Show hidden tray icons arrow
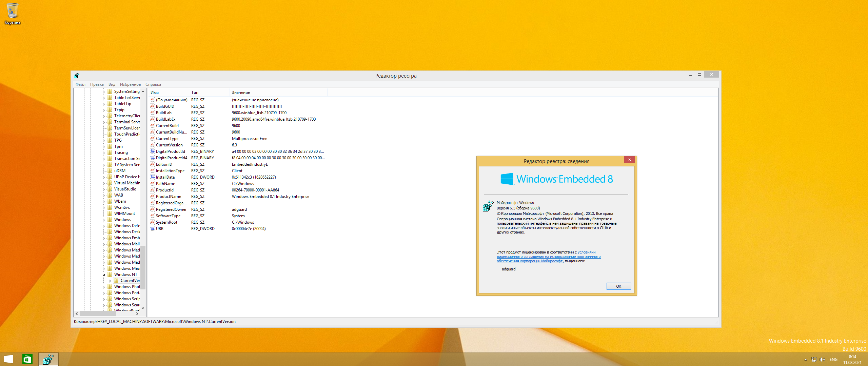 [x=806, y=360]
